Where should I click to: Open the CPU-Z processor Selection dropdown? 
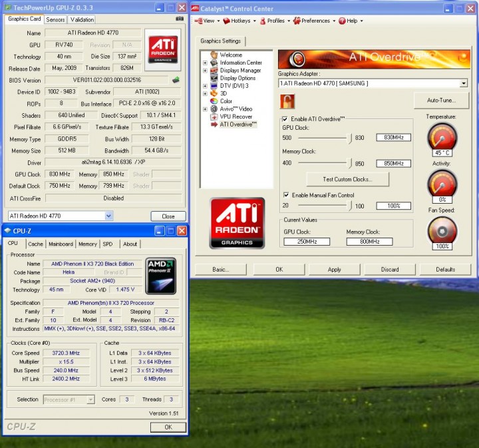(90, 399)
